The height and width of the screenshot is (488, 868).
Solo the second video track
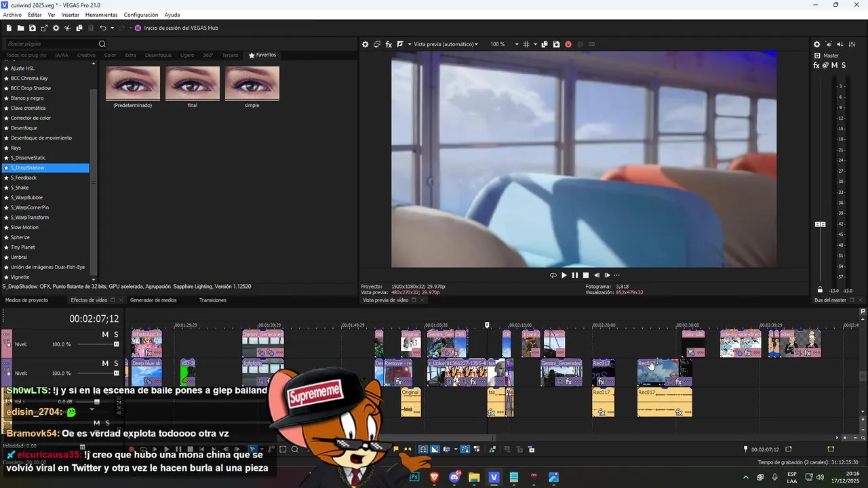tap(116, 363)
